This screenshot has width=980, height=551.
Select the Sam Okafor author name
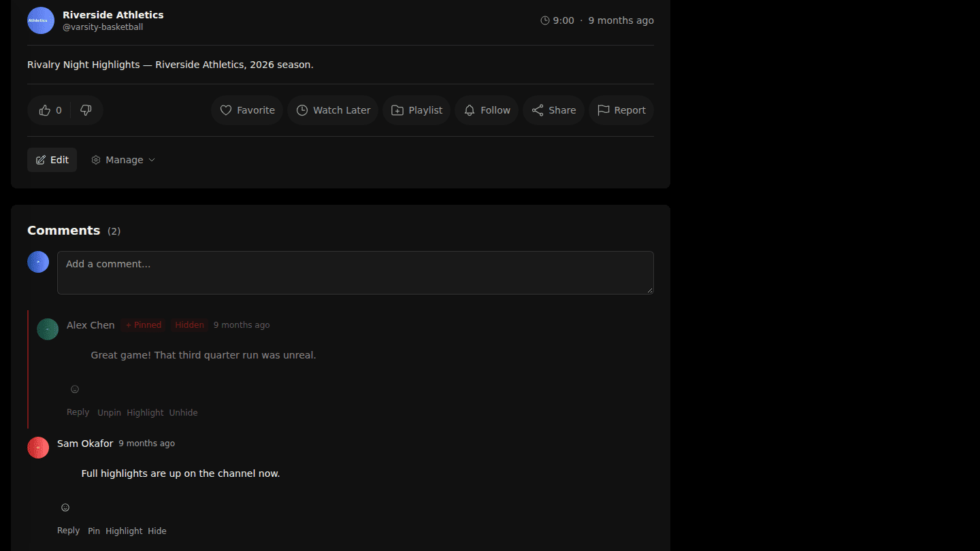[85, 444]
